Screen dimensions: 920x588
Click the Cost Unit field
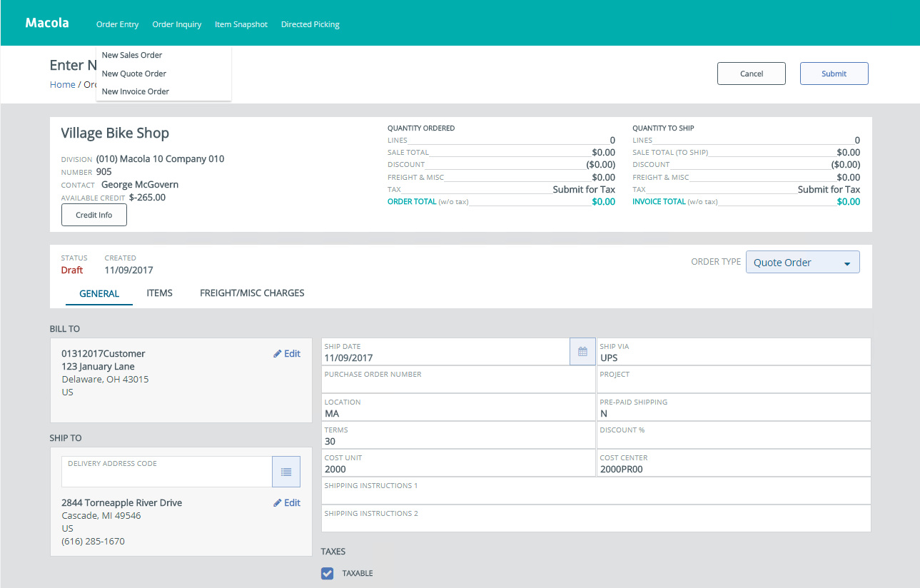pyautogui.click(x=458, y=463)
